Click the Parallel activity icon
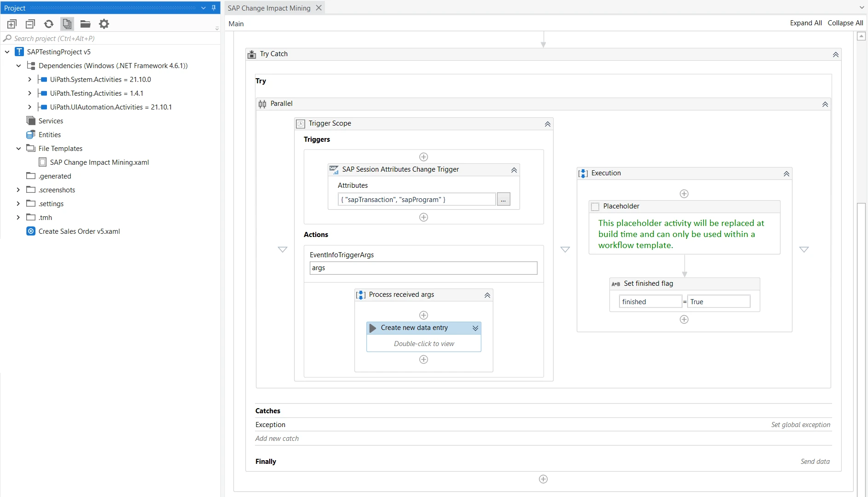868x497 pixels. (x=262, y=104)
